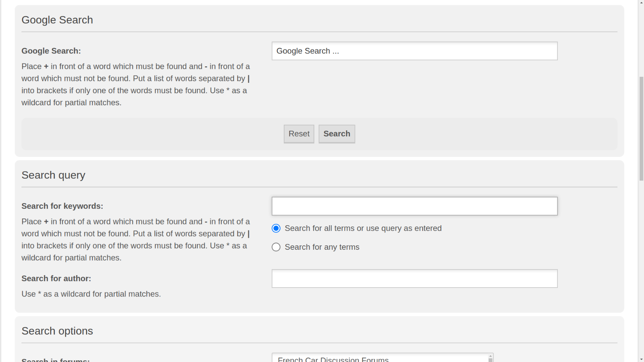
Task: Click the 'Search options' heading
Action: pyautogui.click(x=57, y=331)
